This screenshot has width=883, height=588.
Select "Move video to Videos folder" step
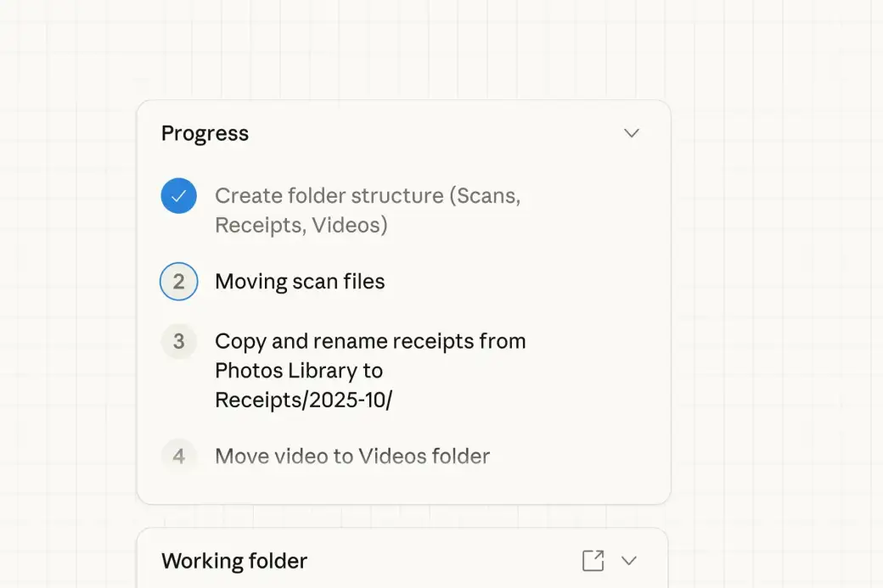point(352,456)
